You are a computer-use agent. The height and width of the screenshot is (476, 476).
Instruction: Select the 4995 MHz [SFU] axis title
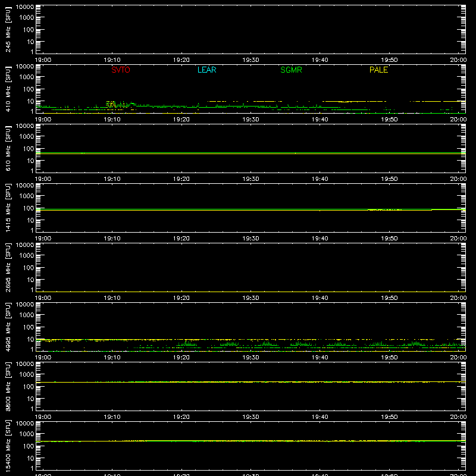(8, 327)
